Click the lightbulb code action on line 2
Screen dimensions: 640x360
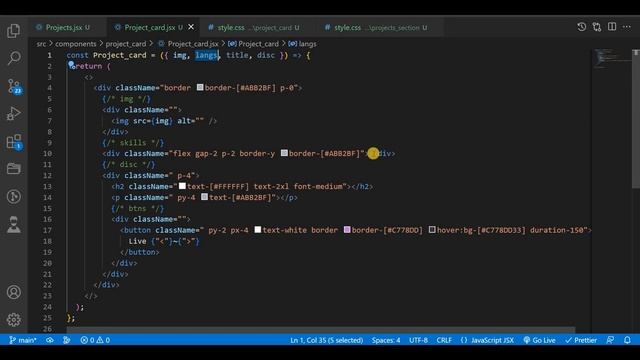click(71, 64)
